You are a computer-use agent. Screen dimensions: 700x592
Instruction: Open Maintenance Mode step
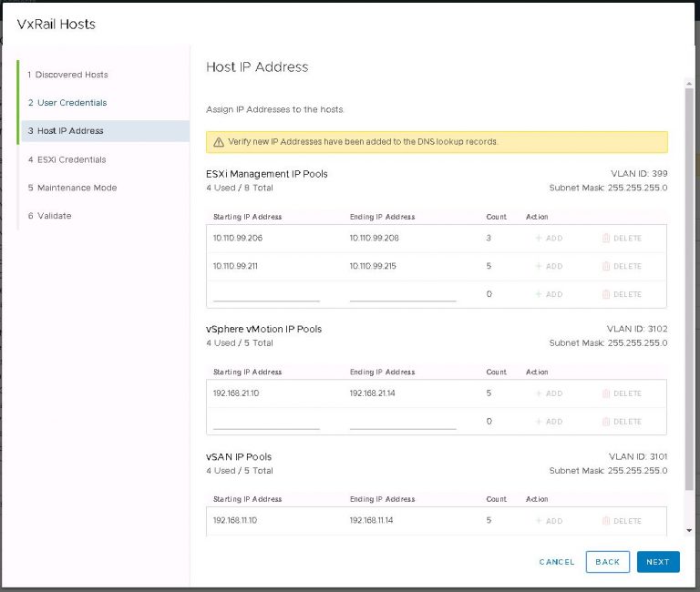[72, 188]
